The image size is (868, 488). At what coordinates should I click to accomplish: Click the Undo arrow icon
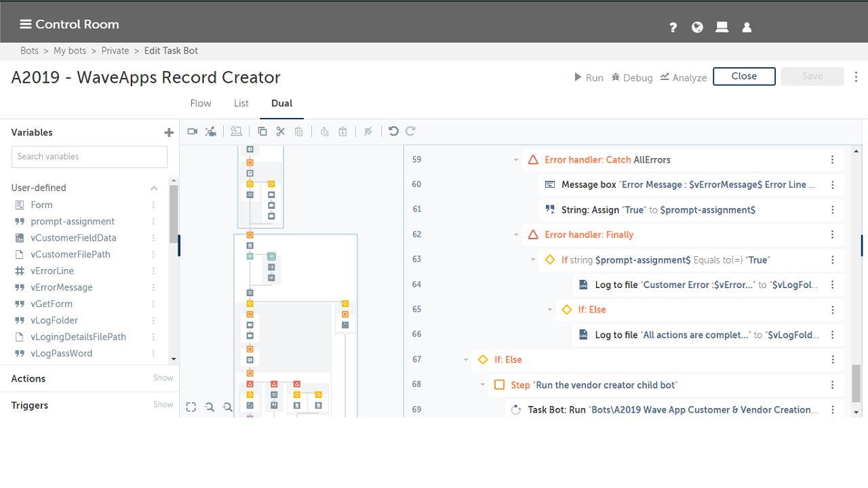tap(393, 131)
